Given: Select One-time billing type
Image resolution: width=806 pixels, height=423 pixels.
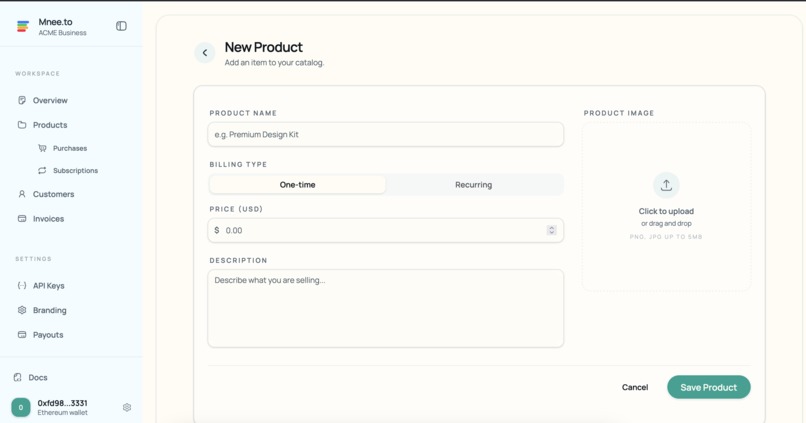Looking at the screenshot, I should click(298, 185).
